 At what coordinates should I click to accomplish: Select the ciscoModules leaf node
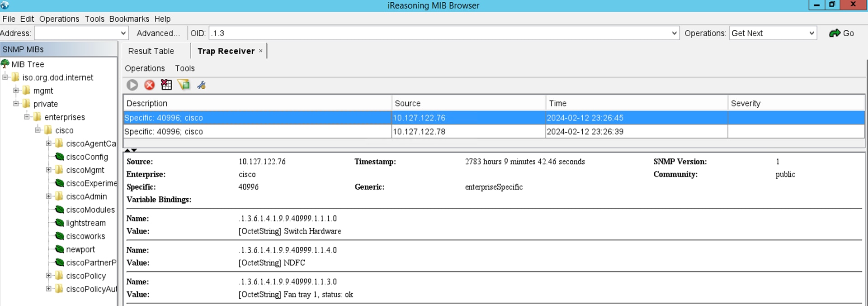[90, 210]
